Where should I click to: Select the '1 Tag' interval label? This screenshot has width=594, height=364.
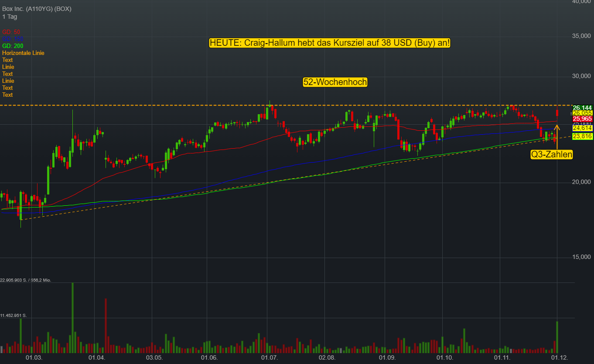(10, 17)
